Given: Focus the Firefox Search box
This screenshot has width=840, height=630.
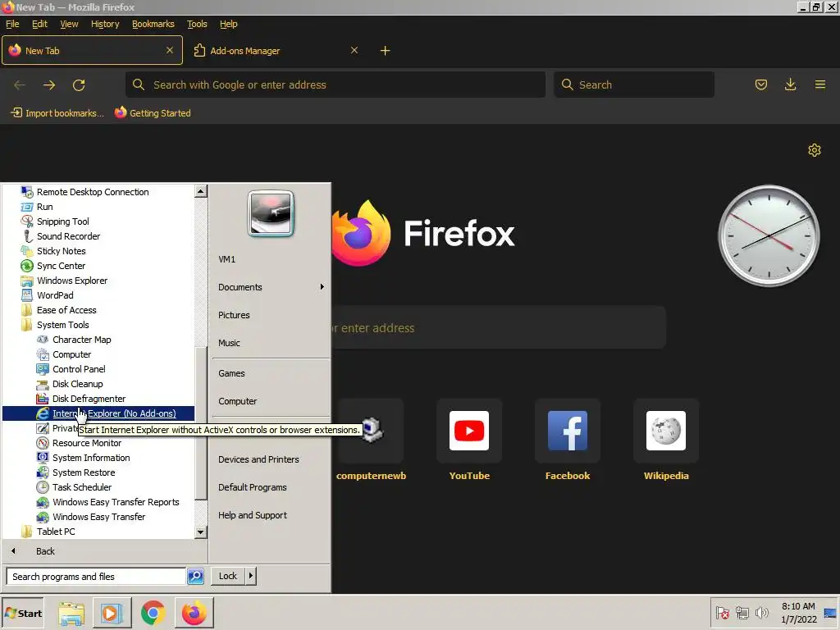Looking at the screenshot, I should click(634, 84).
